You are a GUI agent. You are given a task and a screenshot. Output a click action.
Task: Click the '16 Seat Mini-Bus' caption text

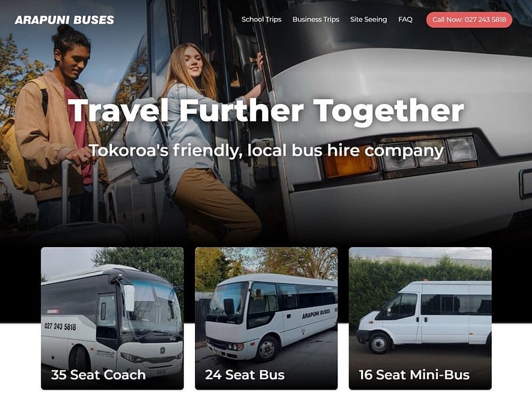[x=414, y=374]
